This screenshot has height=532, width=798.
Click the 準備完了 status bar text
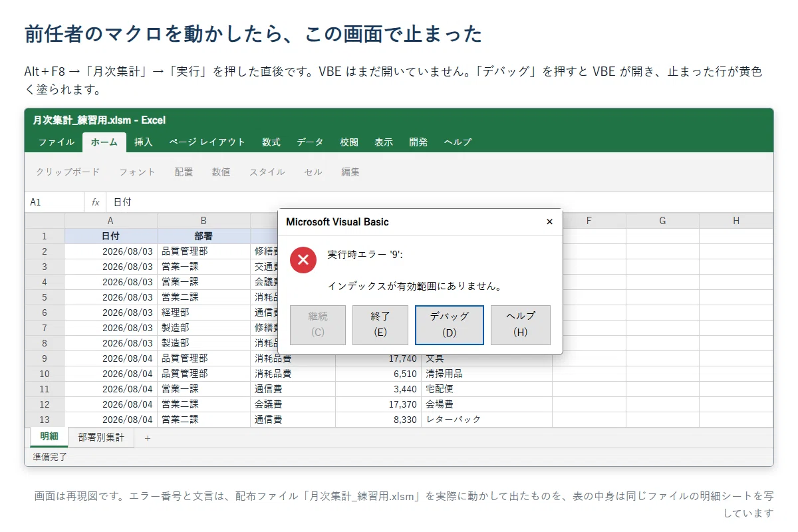click(51, 458)
